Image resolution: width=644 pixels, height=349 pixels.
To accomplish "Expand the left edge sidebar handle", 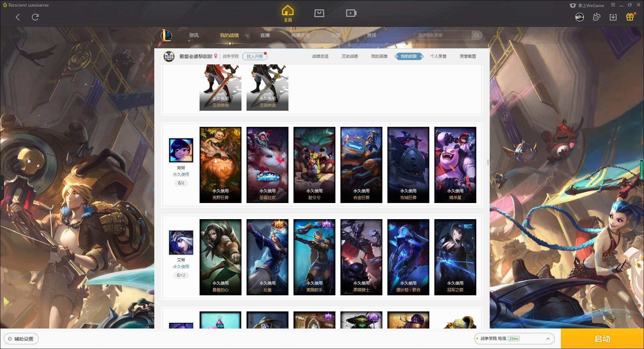I will [2, 188].
